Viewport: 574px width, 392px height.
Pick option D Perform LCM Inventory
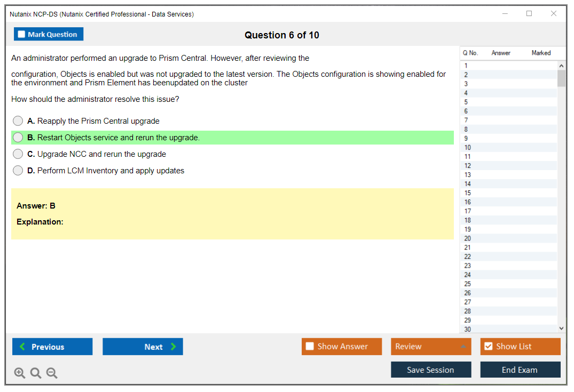point(18,171)
